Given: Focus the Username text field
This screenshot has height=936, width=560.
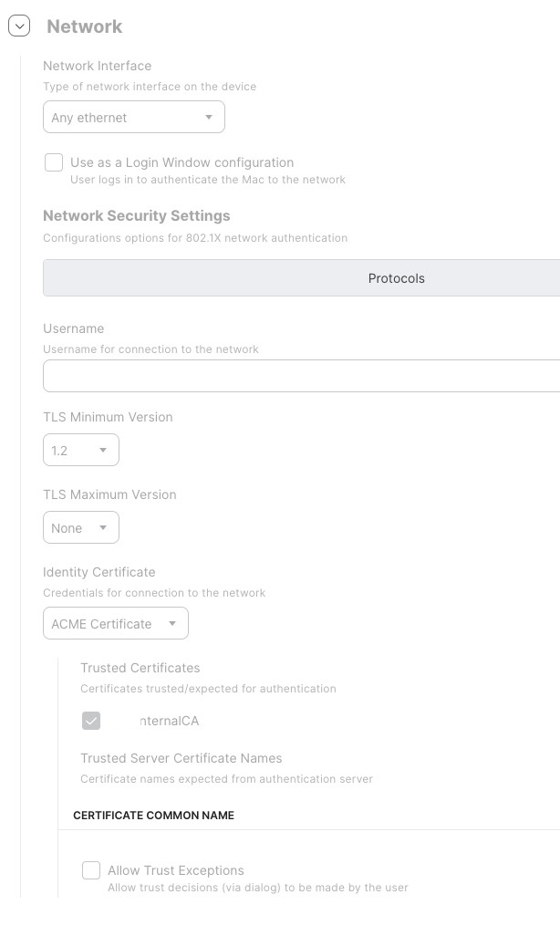Looking at the screenshot, I should coord(301,376).
